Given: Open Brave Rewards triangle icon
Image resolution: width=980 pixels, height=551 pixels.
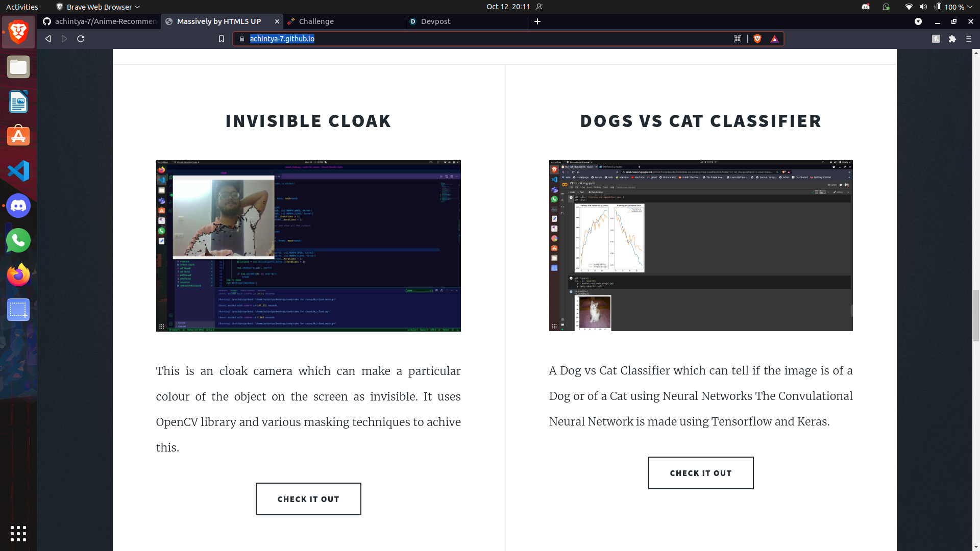Looking at the screenshot, I should tap(774, 39).
